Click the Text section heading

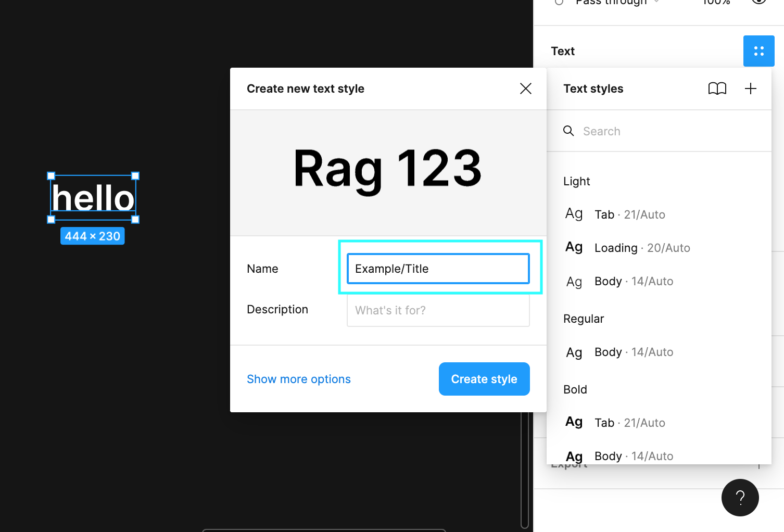[563, 51]
